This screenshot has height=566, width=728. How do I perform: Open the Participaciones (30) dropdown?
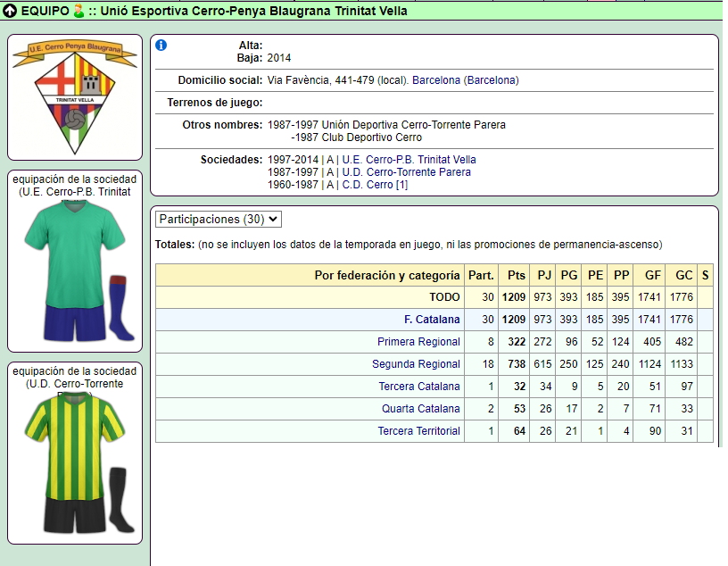pyautogui.click(x=219, y=220)
